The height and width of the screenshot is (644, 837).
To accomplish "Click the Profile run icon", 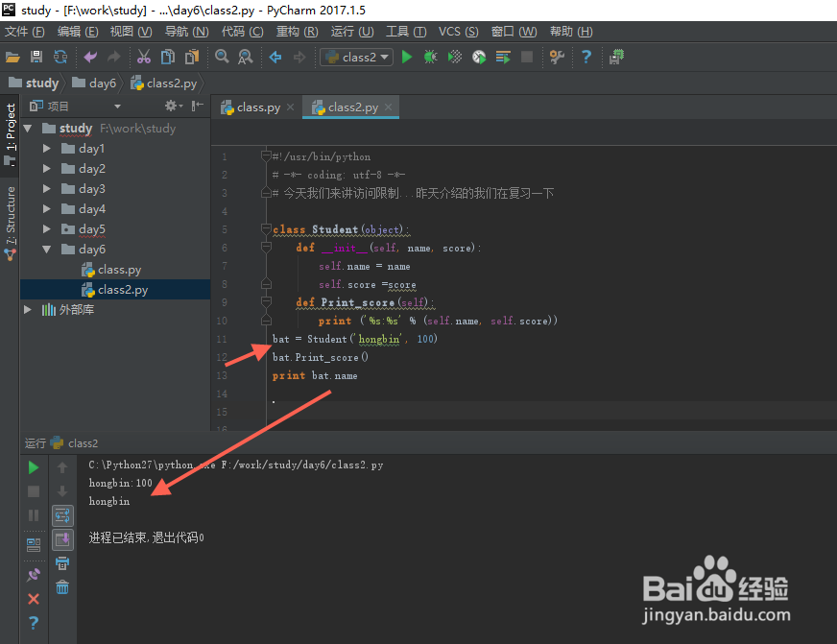I will 479,57.
